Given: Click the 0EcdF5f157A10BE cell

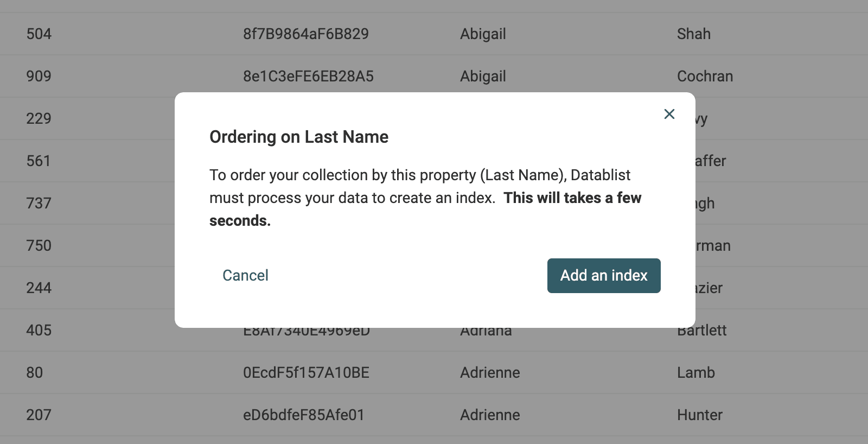Looking at the screenshot, I should click(306, 373).
